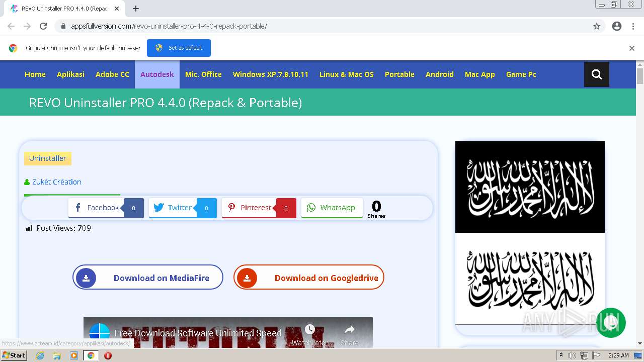
Task: Open Home menu item
Action: (x=35, y=74)
